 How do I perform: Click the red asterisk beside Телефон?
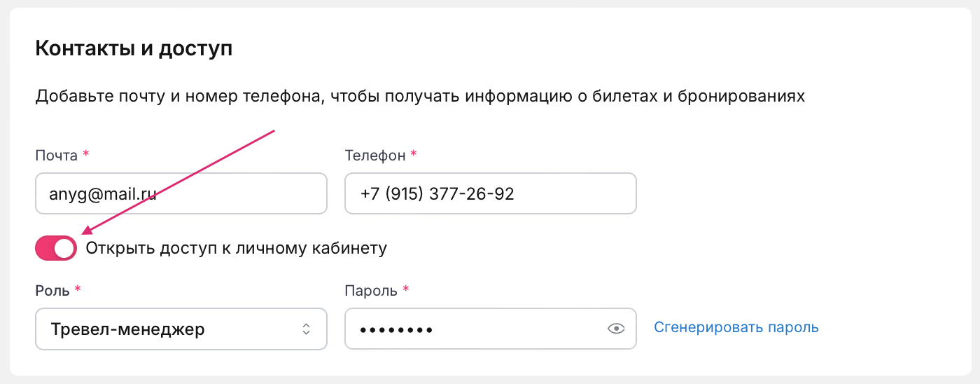click(414, 154)
